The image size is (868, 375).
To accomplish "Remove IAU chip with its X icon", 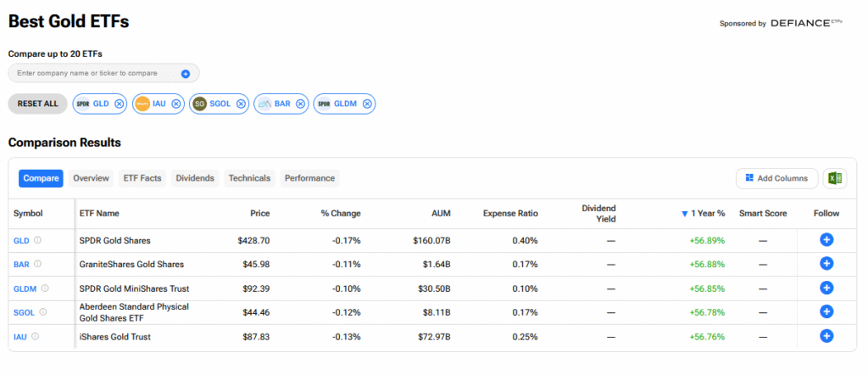I will [175, 104].
